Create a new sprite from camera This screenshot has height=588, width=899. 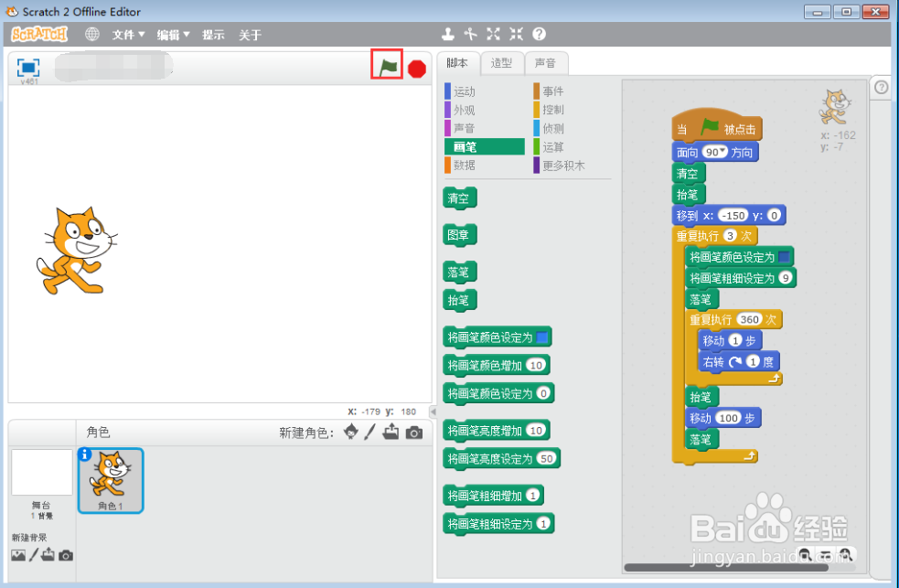[x=414, y=433]
